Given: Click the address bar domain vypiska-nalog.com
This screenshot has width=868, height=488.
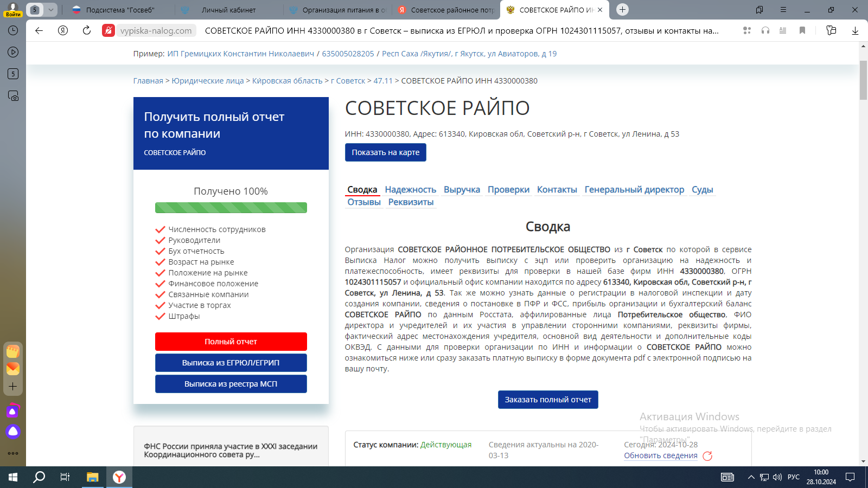Looking at the screenshot, I should (156, 30).
